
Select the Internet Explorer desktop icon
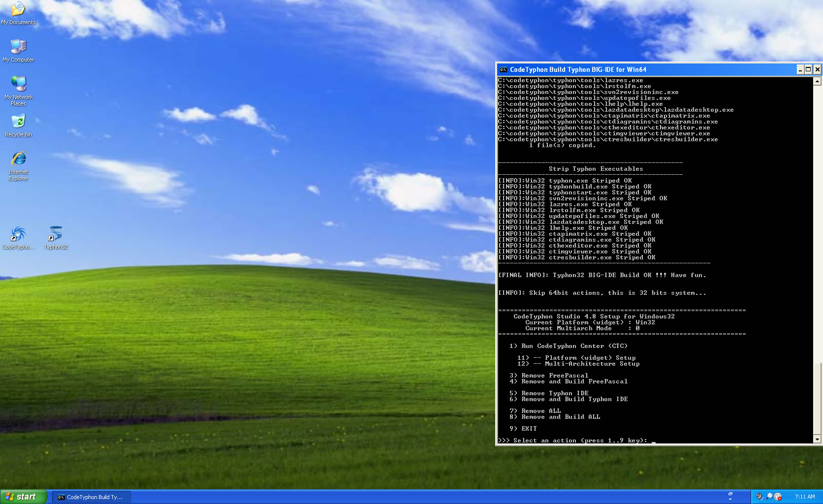18,166
